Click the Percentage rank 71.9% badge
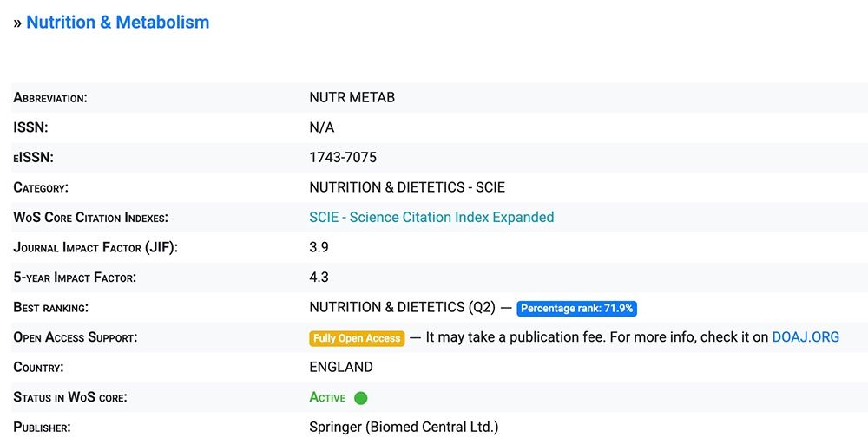Screen dimensions: 868x444 pyautogui.click(x=577, y=309)
